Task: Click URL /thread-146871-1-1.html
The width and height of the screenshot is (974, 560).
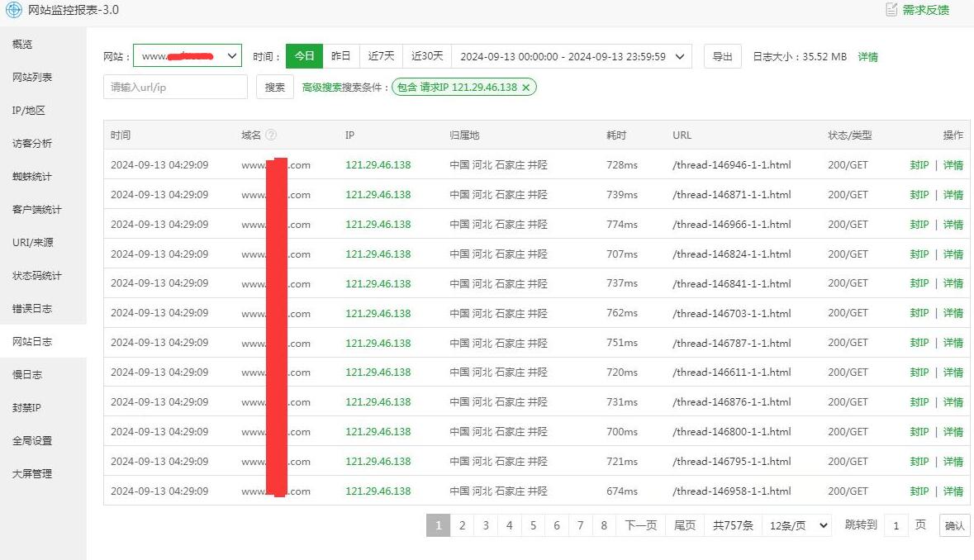Action: pos(732,195)
